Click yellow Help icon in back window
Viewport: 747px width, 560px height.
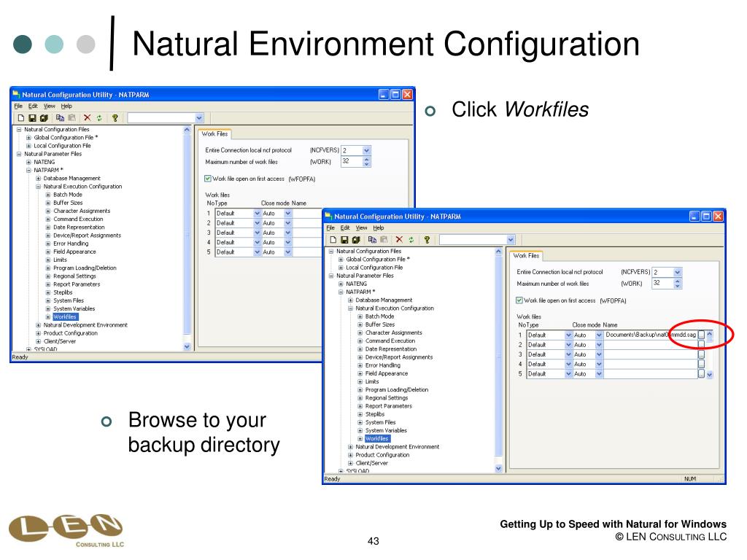[115, 117]
